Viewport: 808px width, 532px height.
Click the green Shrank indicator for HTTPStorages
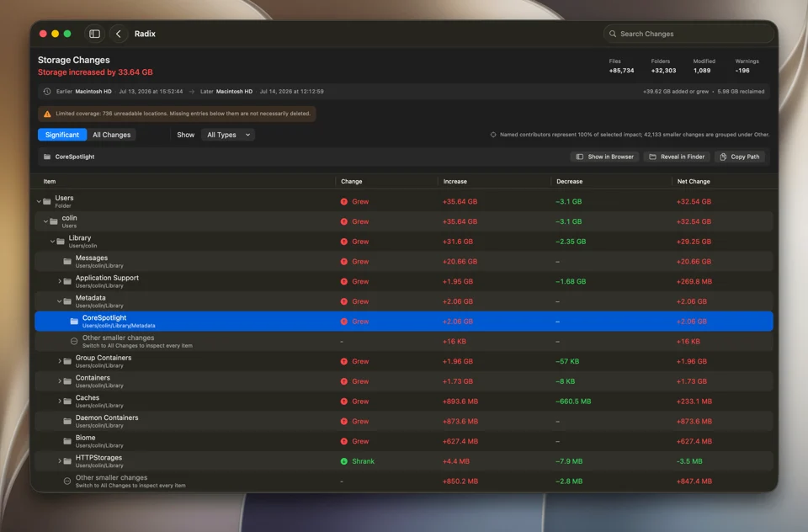coord(357,461)
